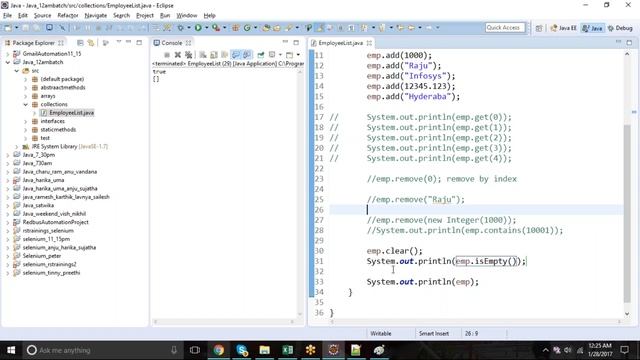
Task: Click the Debug bug toolbar icon
Action: 180,28
